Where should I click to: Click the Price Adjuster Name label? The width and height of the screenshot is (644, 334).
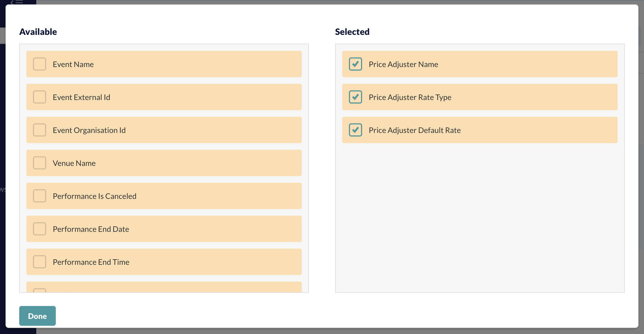click(403, 64)
